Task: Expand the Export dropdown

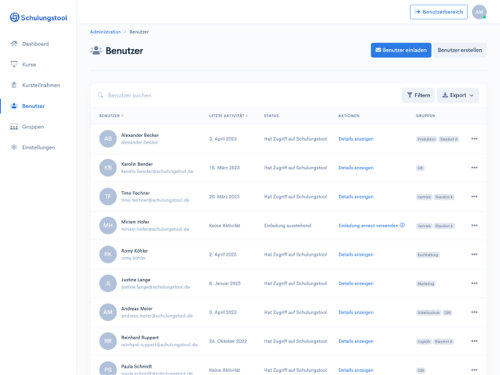Action: click(458, 95)
